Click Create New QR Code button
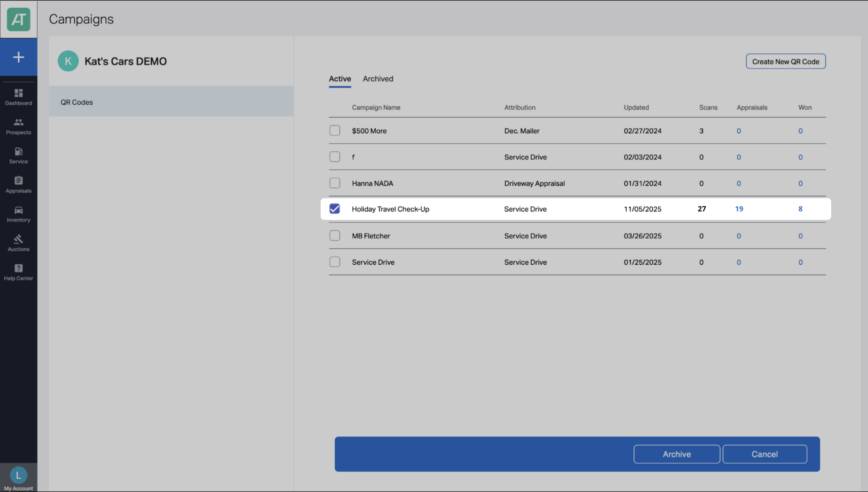This screenshot has height=492, width=868. pos(786,61)
